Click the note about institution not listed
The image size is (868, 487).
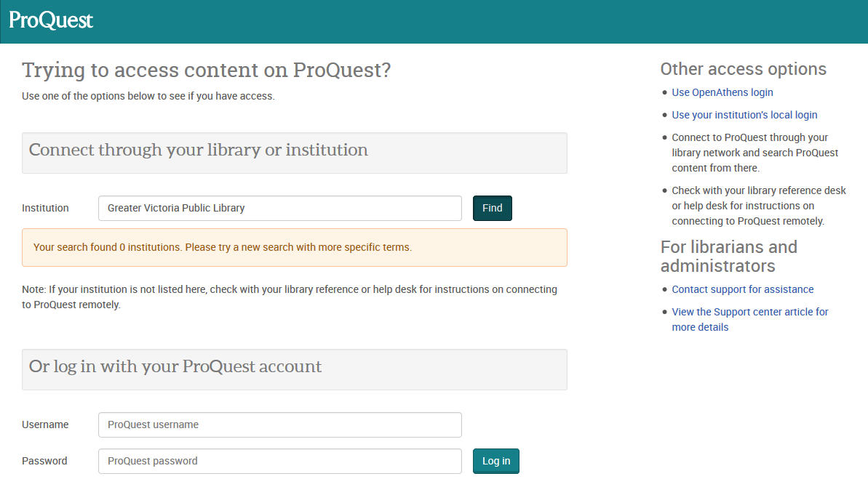tap(290, 297)
